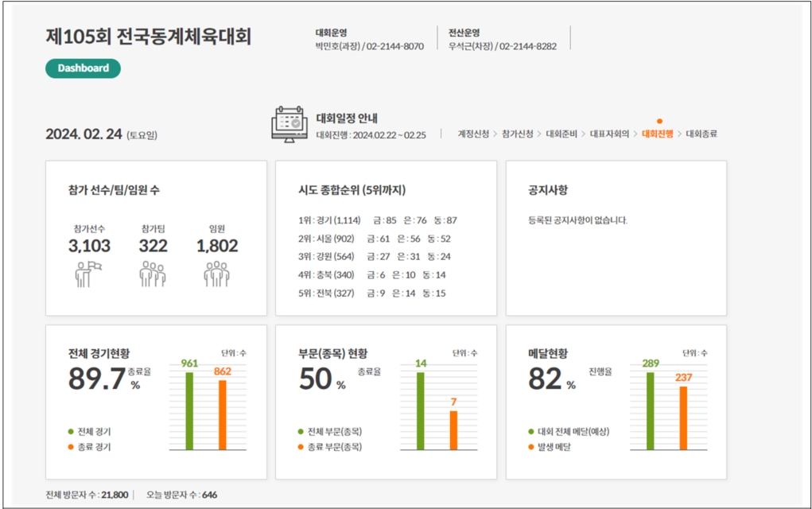The width and height of the screenshot is (812, 509).
Task: Click the athlete flag icon under 참가선수
Action: click(88, 273)
